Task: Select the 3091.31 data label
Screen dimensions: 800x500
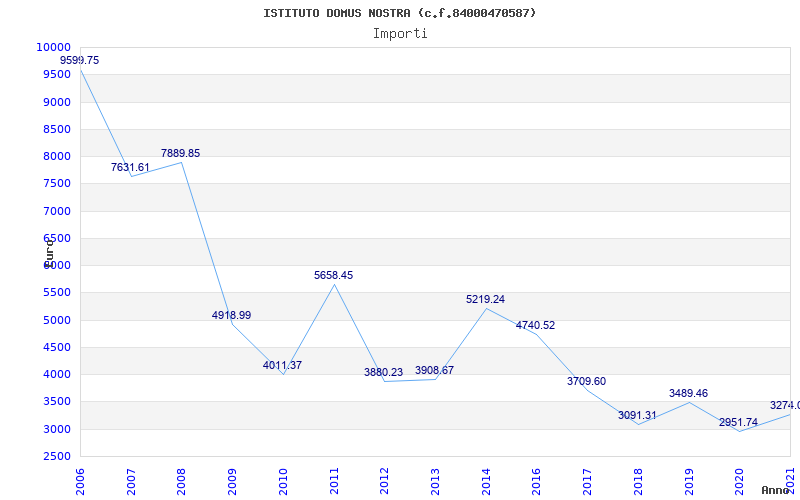Action: coord(637,415)
